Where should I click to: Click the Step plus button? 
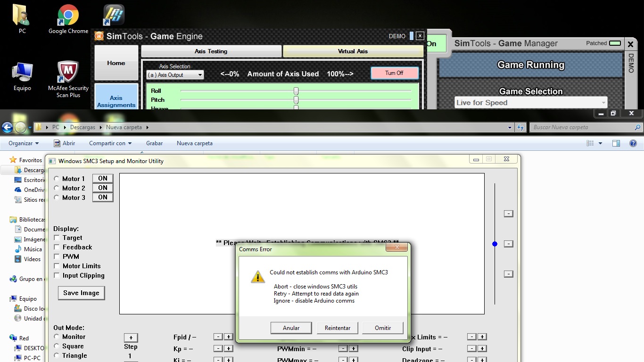click(131, 337)
